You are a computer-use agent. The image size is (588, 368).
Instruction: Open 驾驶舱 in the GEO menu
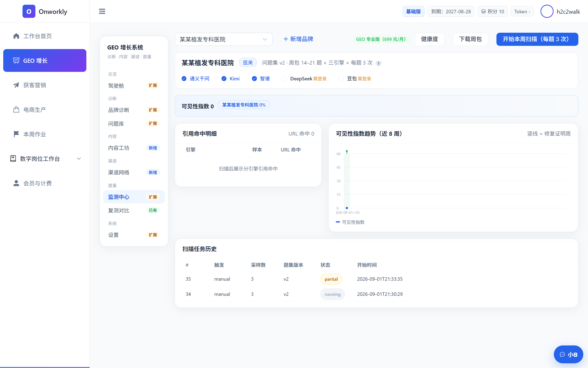coord(134,85)
